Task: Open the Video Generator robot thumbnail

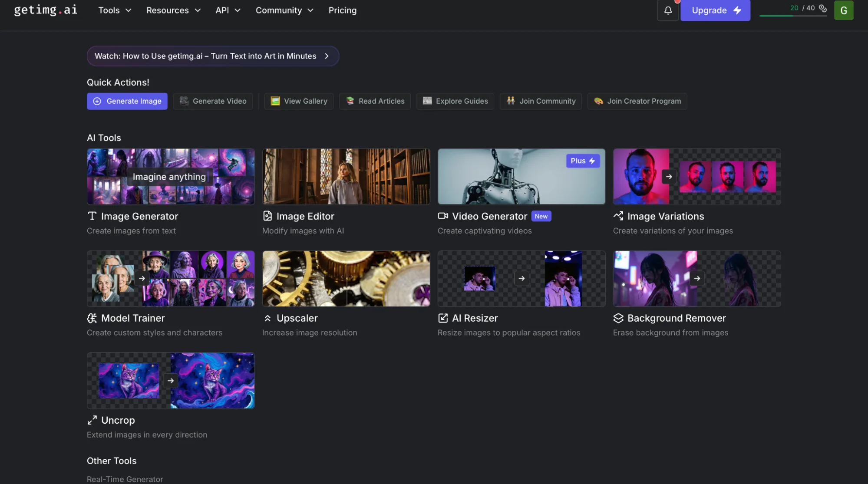Action: tap(521, 177)
